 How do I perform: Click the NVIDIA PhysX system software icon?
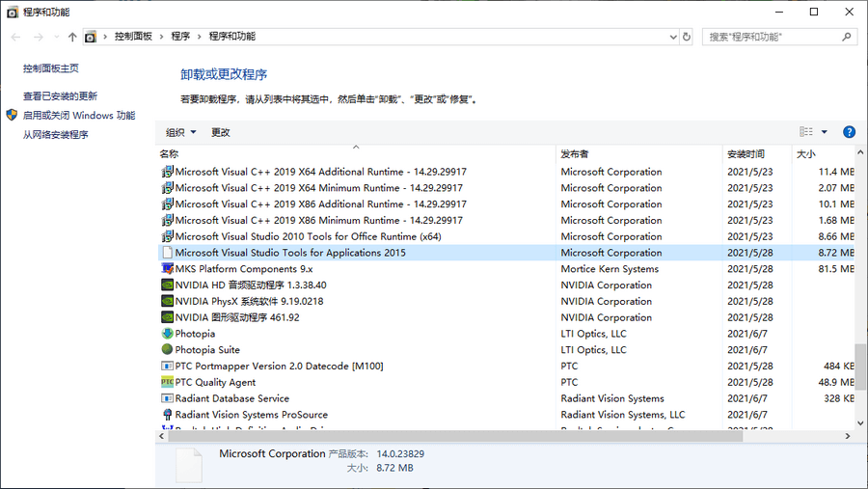(x=167, y=301)
